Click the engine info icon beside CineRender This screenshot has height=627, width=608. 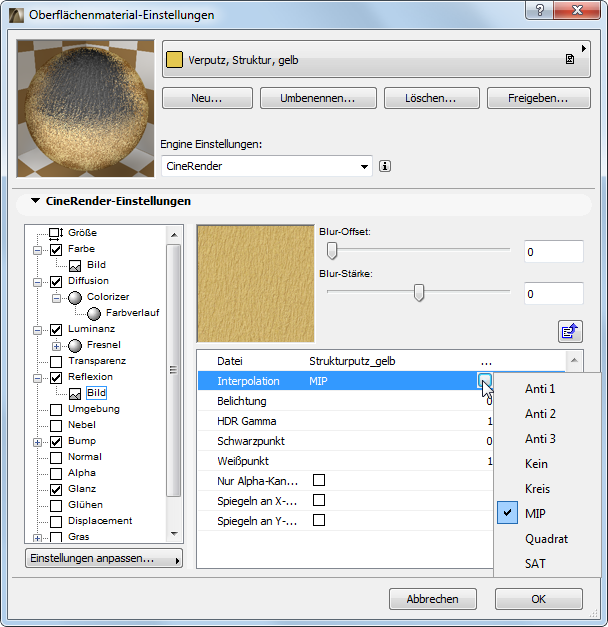385,166
